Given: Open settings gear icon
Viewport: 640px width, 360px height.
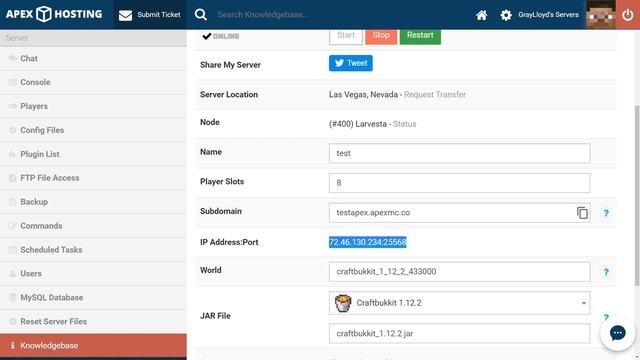Looking at the screenshot, I should (506, 15).
